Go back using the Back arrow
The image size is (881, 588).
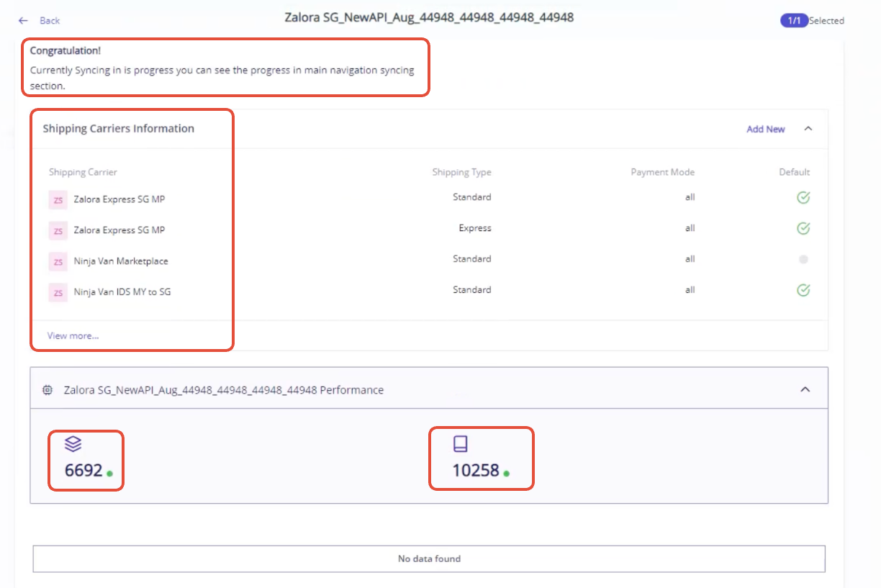point(24,20)
